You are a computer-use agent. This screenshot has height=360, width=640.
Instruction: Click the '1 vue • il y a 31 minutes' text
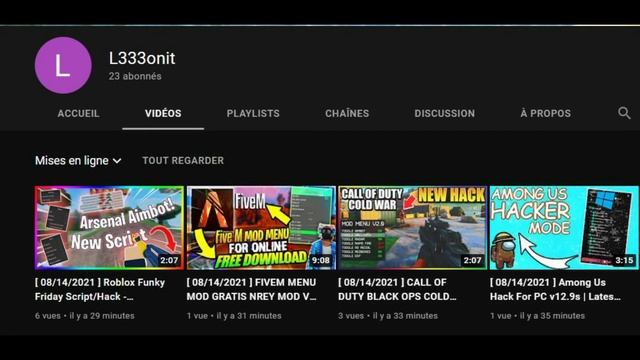point(234,316)
